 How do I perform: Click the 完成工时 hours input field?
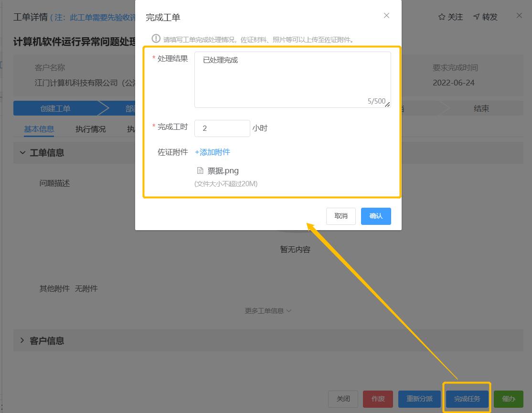[222, 128]
